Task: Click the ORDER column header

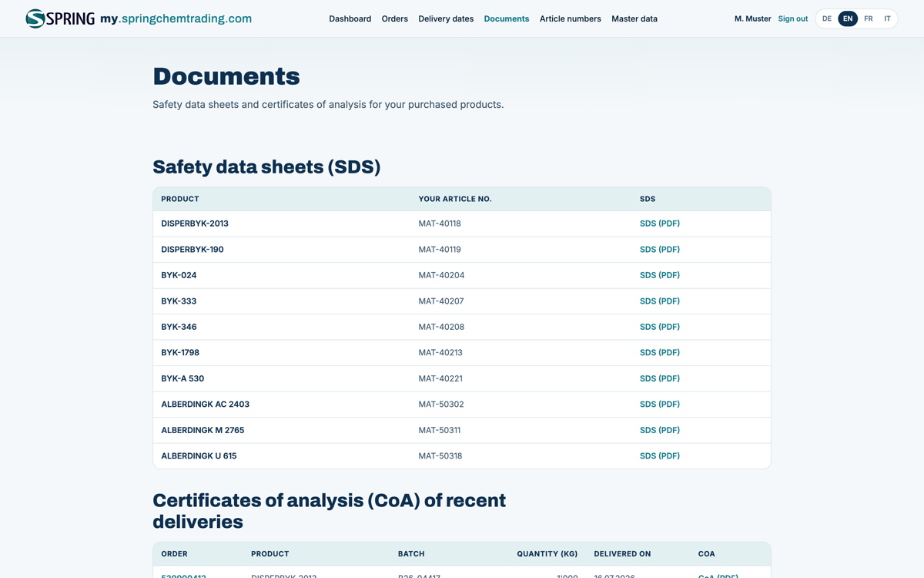Action: (174, 554)
